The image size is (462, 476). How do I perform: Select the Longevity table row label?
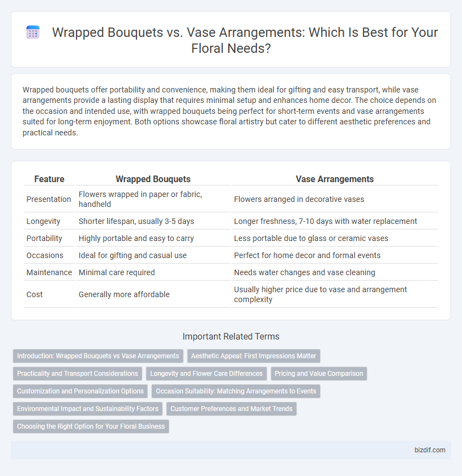pos(43,221)
